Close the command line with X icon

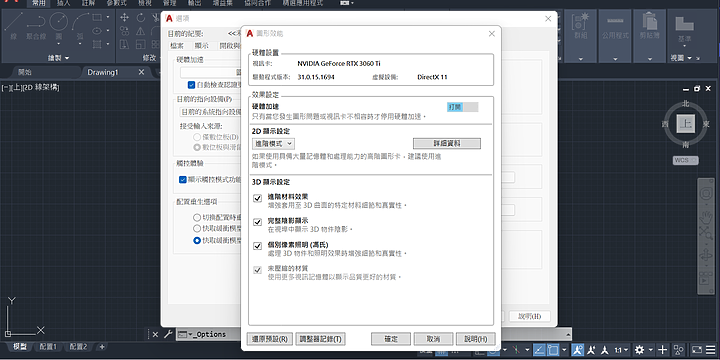[155, 334]
